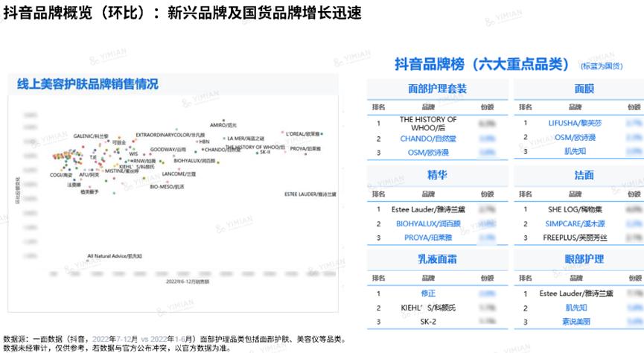Click the 2022年6-12月销售额 x-axis label
Image resolution: width=644 pixels, height=353 pixels.
pos(188,282)
